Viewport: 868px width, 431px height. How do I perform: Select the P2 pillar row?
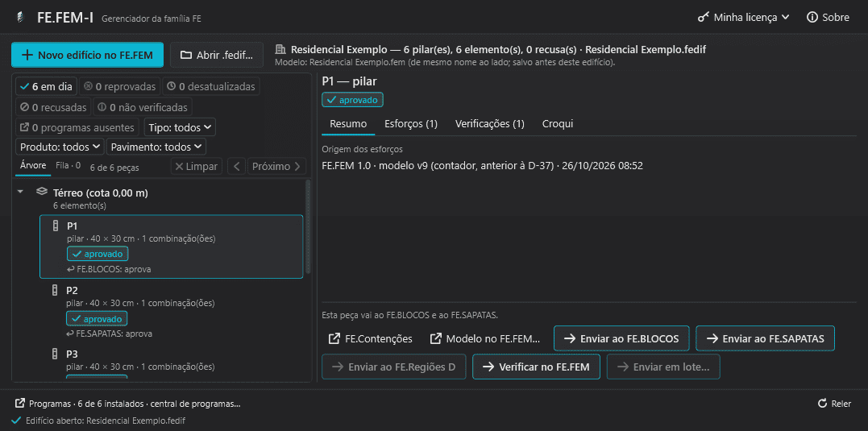click(x=172, y=312)
